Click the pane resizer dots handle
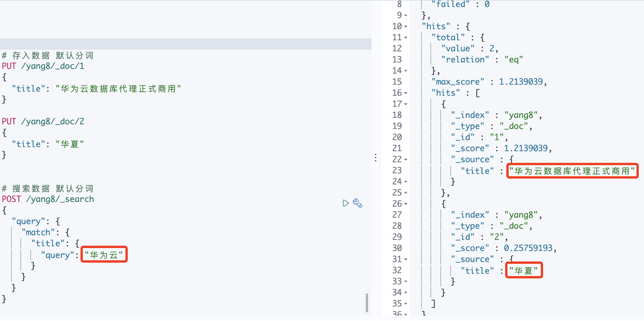 [x=376, y=158]
